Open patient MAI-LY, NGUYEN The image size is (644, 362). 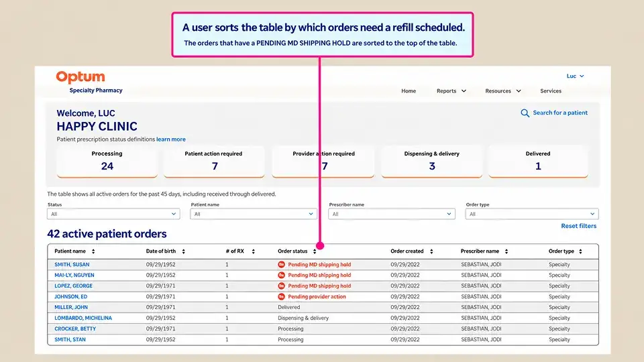74,275
